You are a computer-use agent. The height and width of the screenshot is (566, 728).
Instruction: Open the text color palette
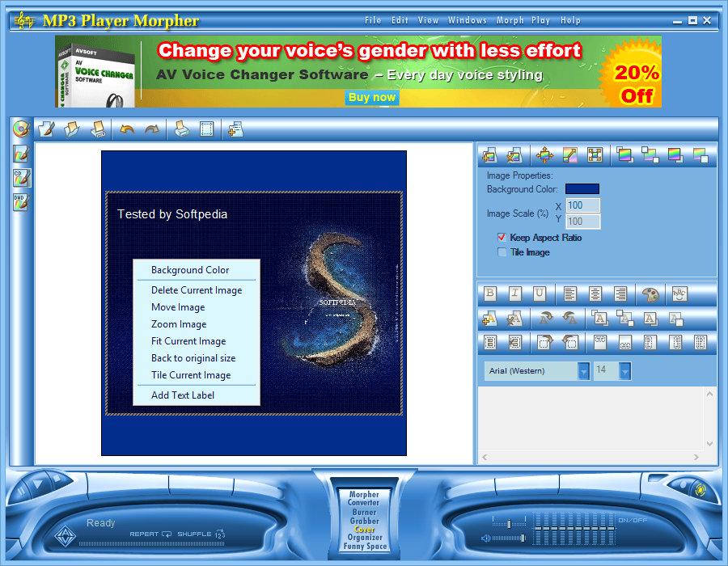pyautogui.click(x=650, y=294)
